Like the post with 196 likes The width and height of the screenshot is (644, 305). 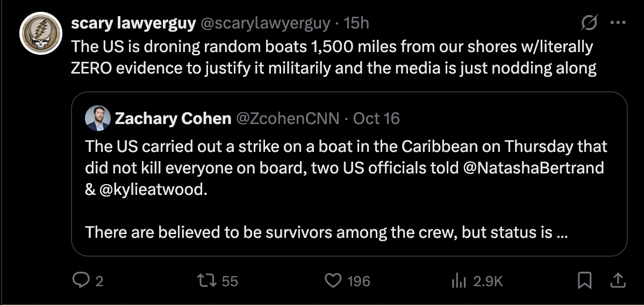coord(334,280)
